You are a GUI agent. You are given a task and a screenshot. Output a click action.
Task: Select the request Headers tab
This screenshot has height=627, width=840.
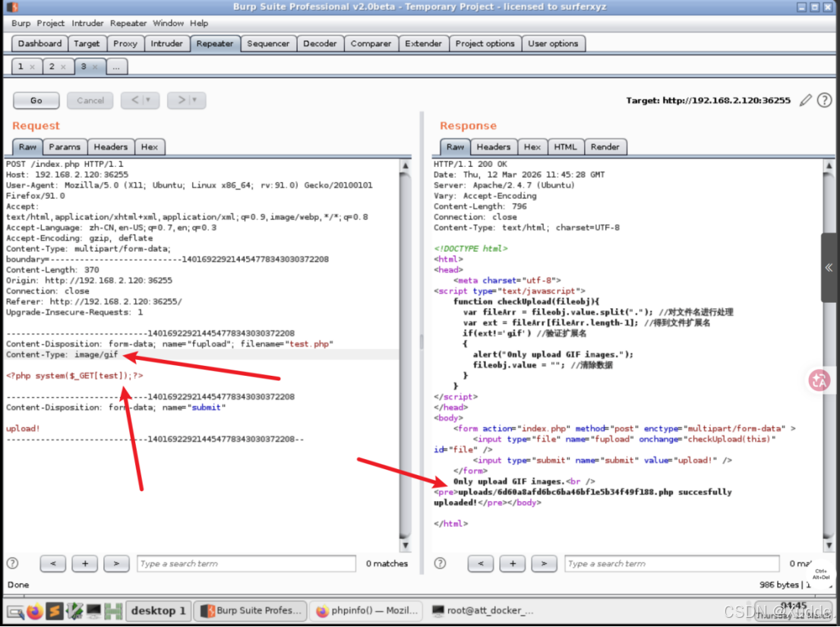point(111,147)
